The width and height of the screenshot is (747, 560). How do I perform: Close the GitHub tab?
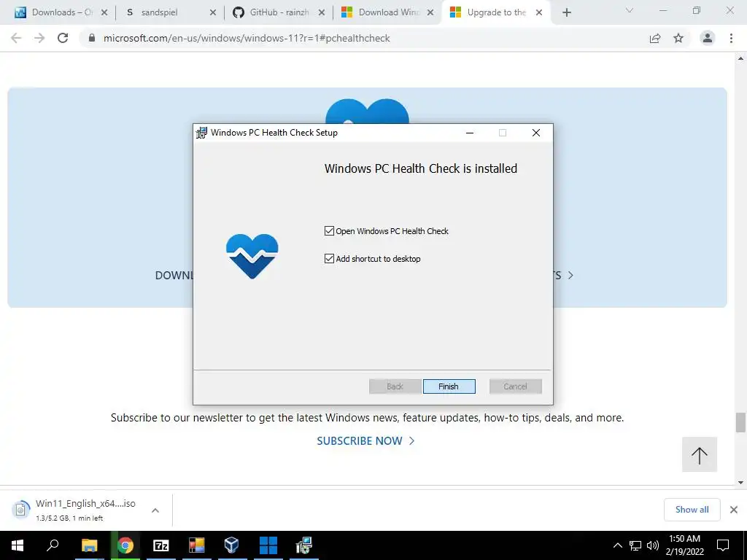click(322, 12)
